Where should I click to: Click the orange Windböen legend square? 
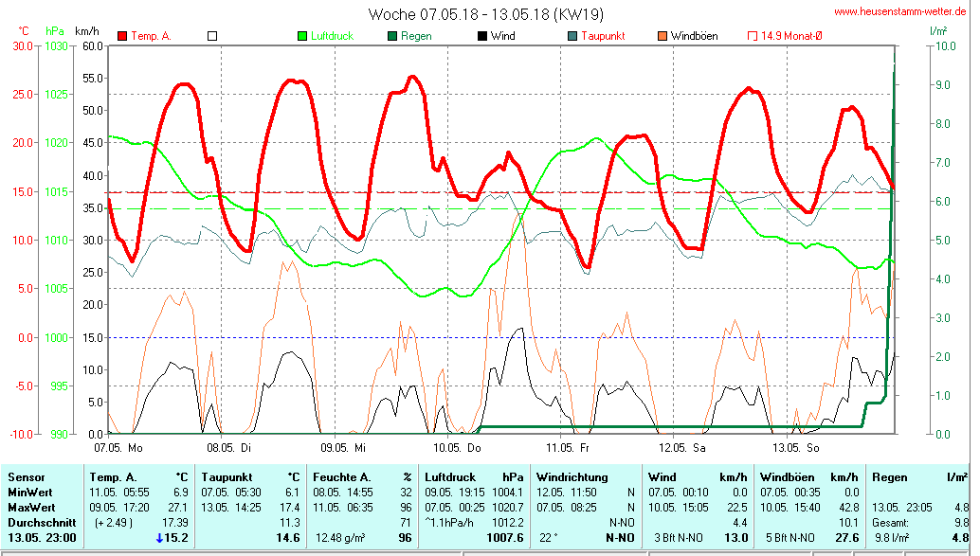point(662,36)
